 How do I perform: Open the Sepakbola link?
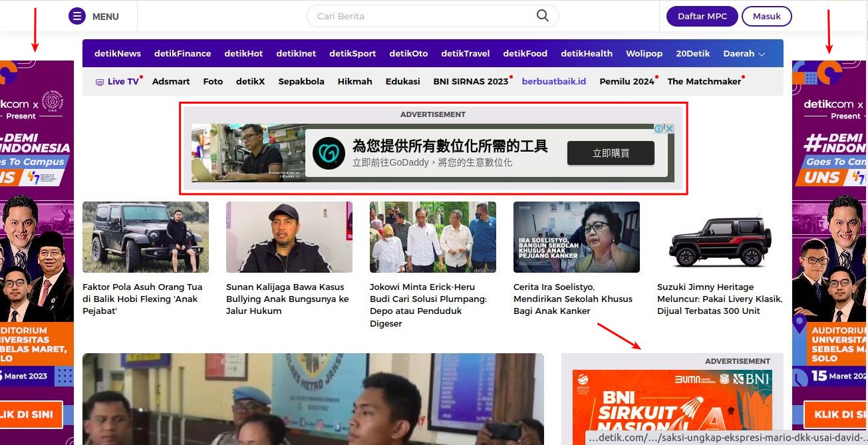(x=301, y=81)
